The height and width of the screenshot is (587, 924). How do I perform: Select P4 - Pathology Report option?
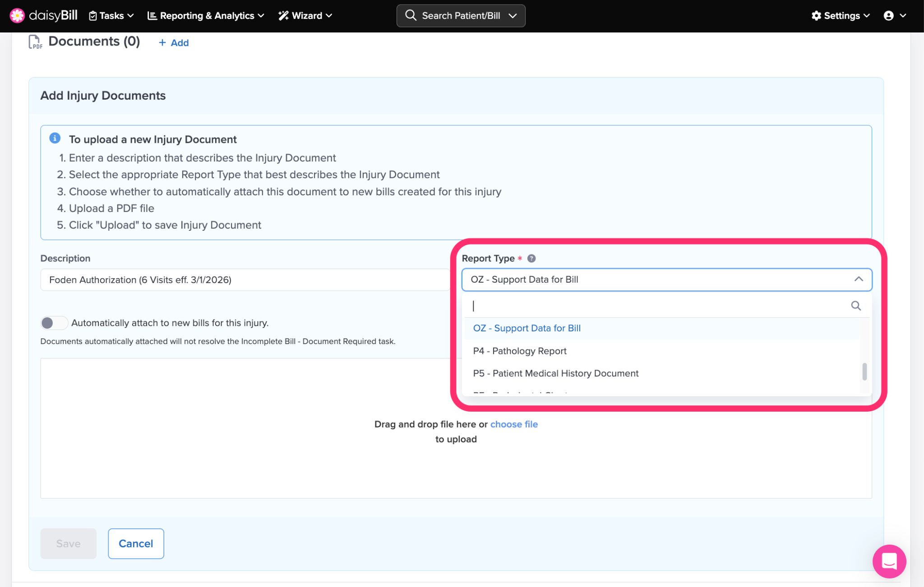click(519, 351)
